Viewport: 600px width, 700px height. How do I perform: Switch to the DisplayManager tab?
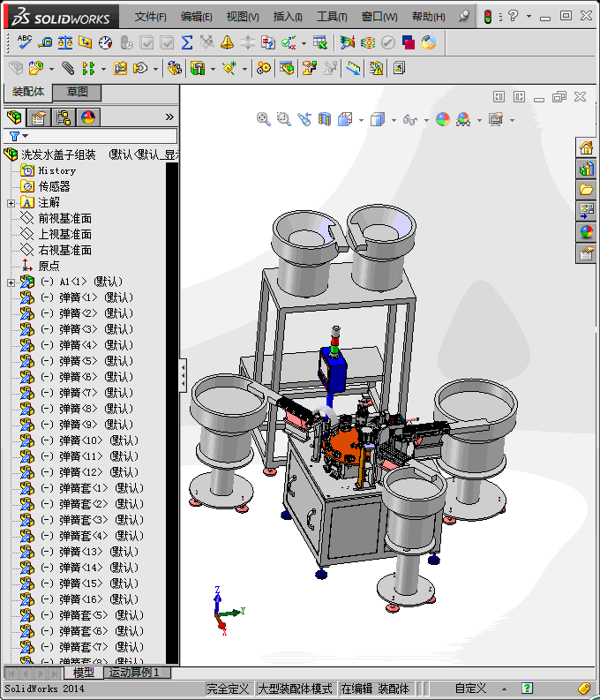pyautogui.click(x=88, y=117)
